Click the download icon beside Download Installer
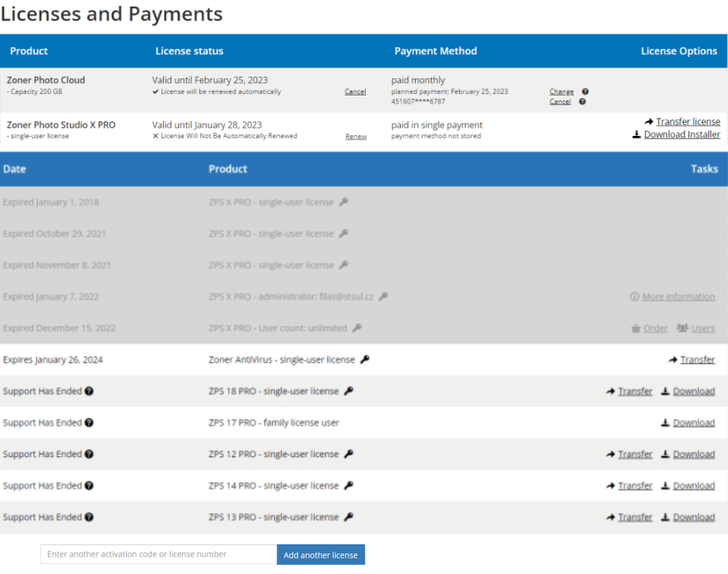The image size is (728, 574). click(637, 135)
